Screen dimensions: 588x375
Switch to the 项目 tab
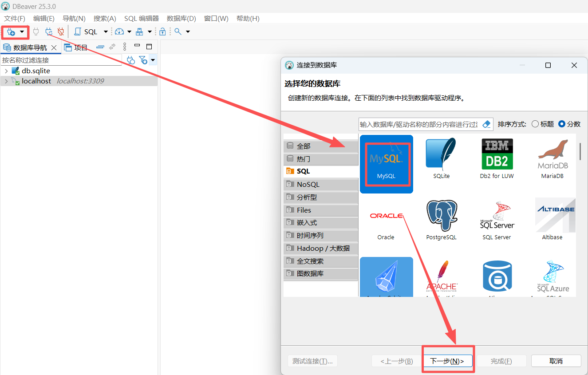point(76,47)
